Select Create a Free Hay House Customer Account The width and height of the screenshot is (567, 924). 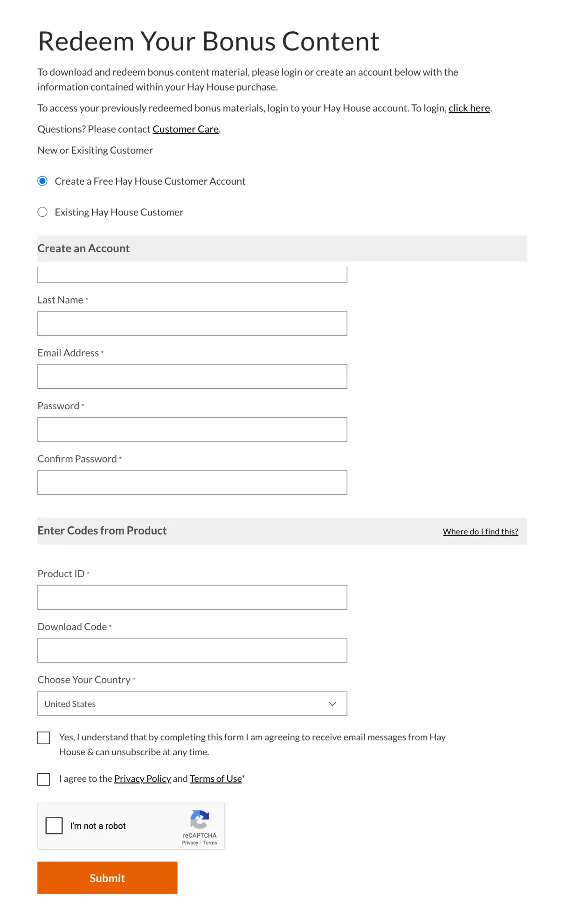pos(42,181)
